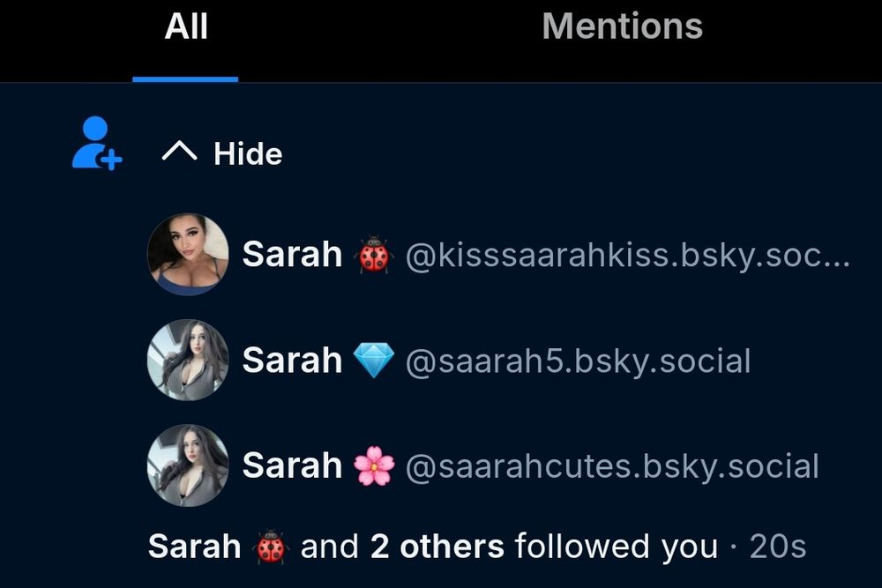Image resolution: width=882 pixels, height=588 pixels.
Task: Click the Sarah name in first follower row
Action: [x=293, y=254]
